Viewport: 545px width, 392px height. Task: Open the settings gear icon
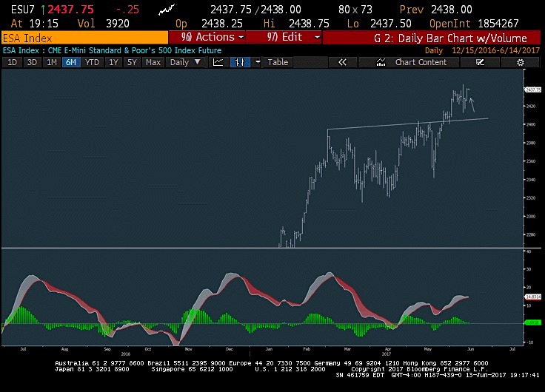pos(521,62)
